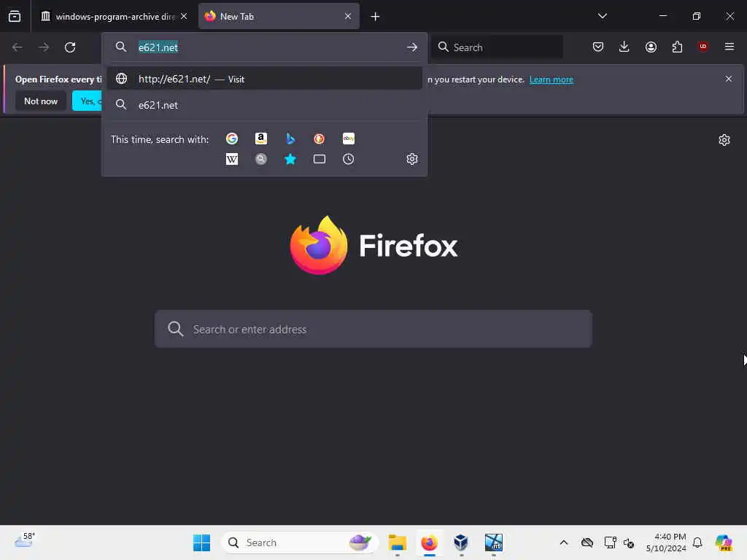Open Firefox View
The image size is (747, 560).
point(15,16)
